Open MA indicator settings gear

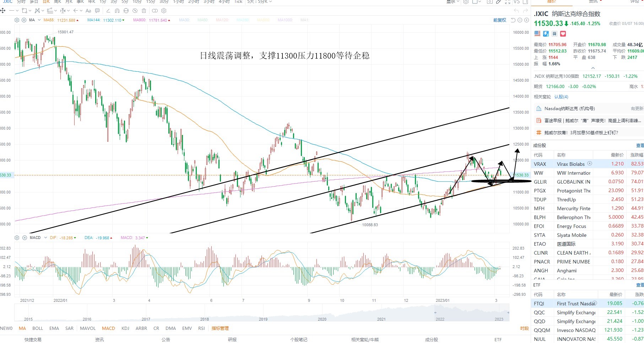[x=17, y=20]
